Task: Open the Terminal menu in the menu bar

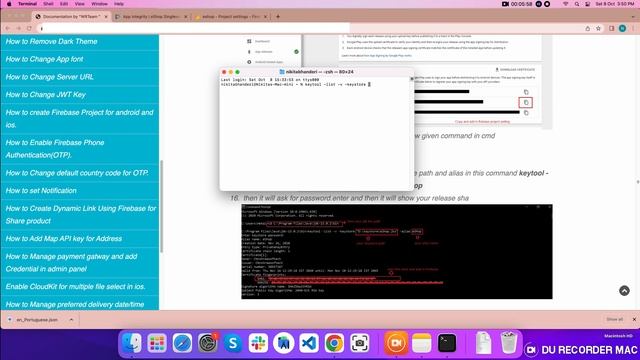Action: point(27,4)
